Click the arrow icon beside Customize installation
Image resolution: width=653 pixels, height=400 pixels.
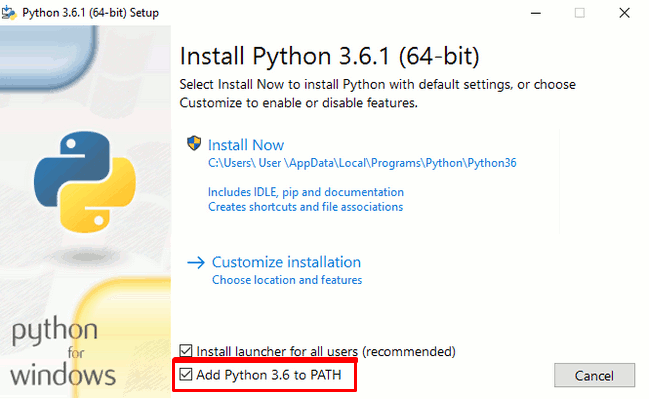(x=196, y=262)
